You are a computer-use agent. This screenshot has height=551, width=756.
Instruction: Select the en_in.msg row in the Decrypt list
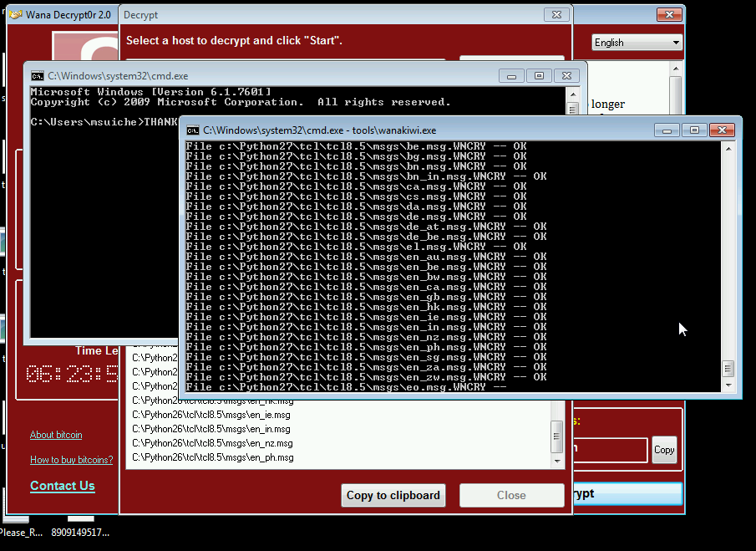pos(211,429)
